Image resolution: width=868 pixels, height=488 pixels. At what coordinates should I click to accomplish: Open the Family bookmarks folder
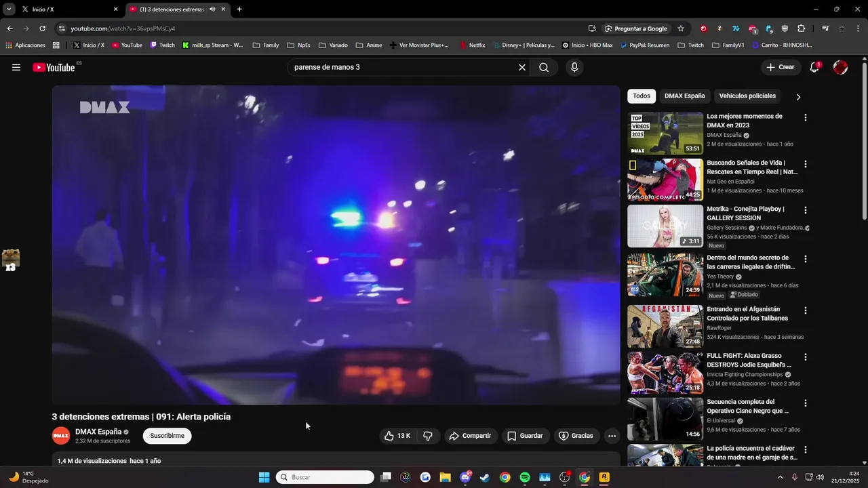pos(266,45)
